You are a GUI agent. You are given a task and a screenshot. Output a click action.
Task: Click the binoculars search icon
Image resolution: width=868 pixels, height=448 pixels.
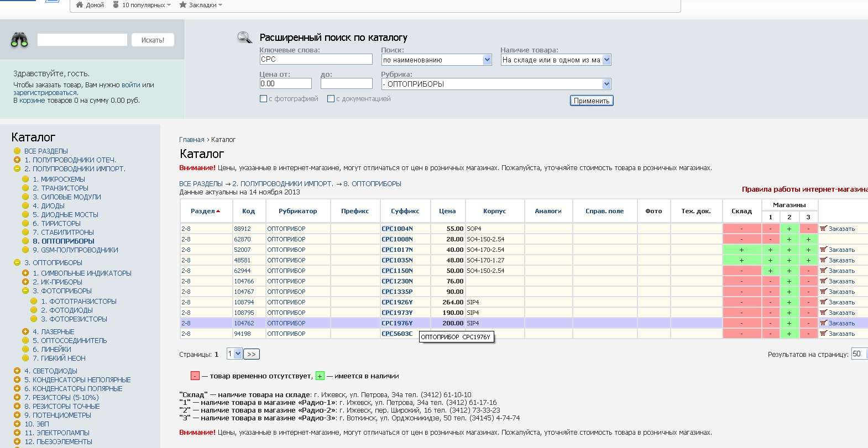(19, 40)
